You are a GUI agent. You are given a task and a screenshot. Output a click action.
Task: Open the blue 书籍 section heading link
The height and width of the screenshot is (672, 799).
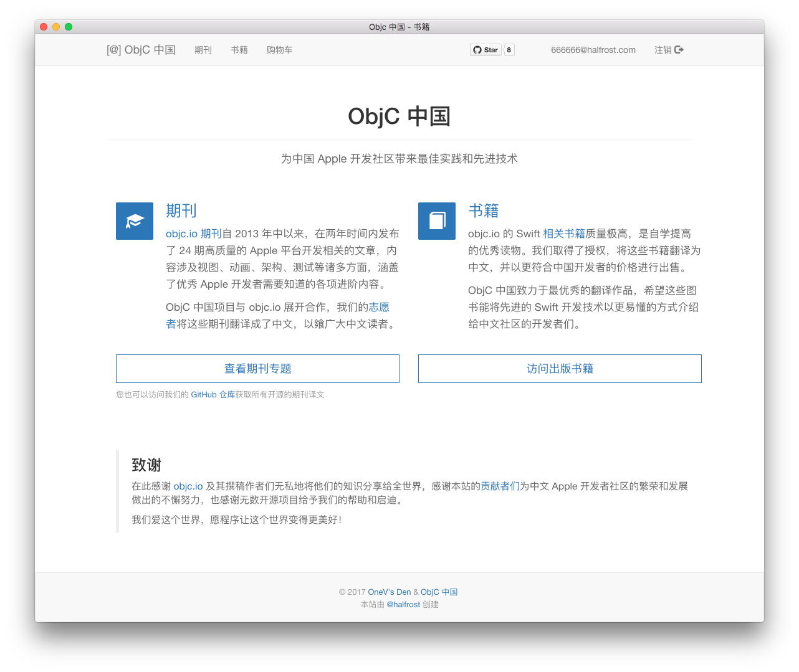pyautogui.click(x=484, y=211)
